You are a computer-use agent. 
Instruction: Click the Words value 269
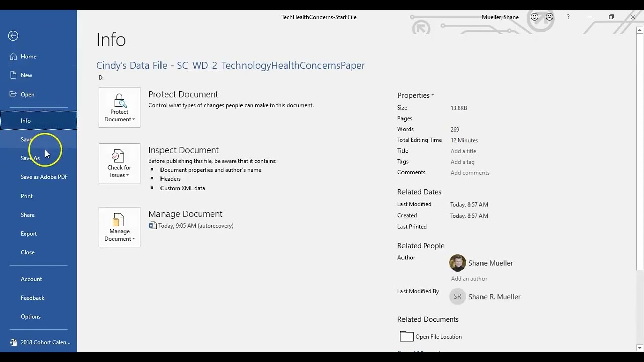(x=455, y=130)
